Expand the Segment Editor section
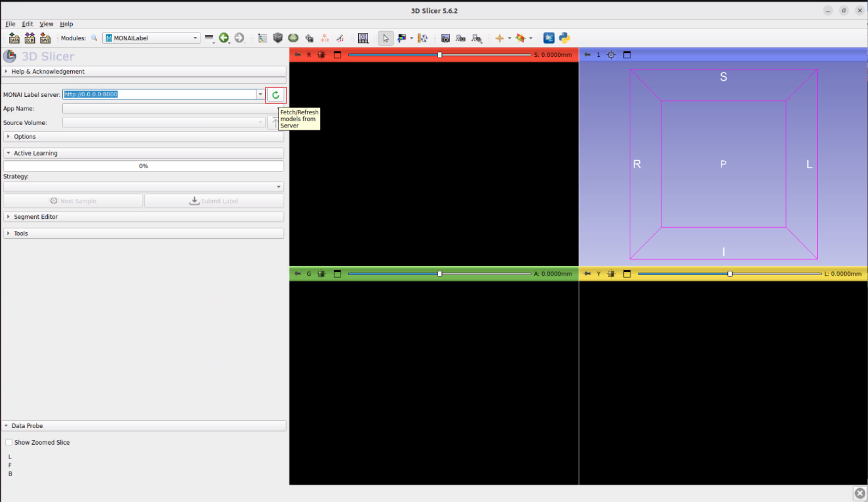This screenshot has height=502, width=868. [x=35, y=217]
